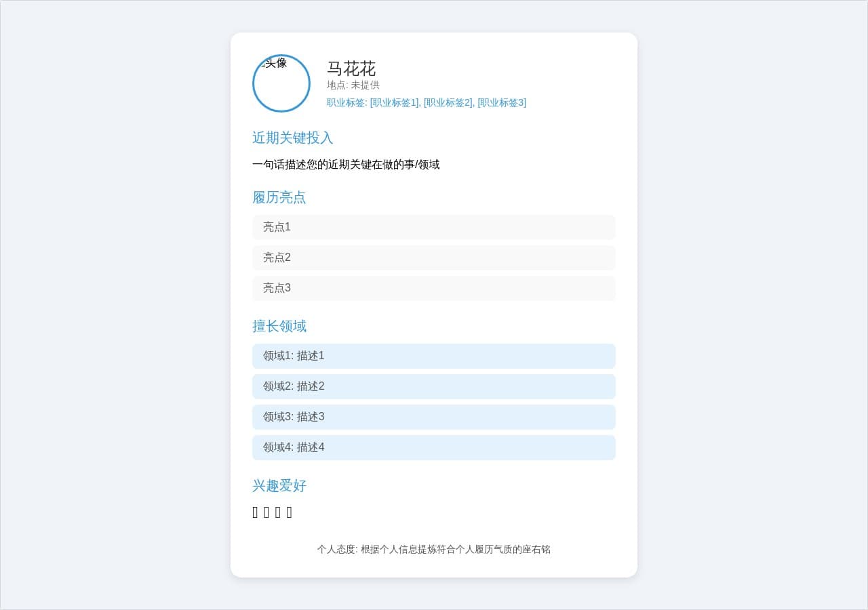Select the 领域4: 描述4 item
Screen dimensions: 868x610
click(x=434, y=447)
